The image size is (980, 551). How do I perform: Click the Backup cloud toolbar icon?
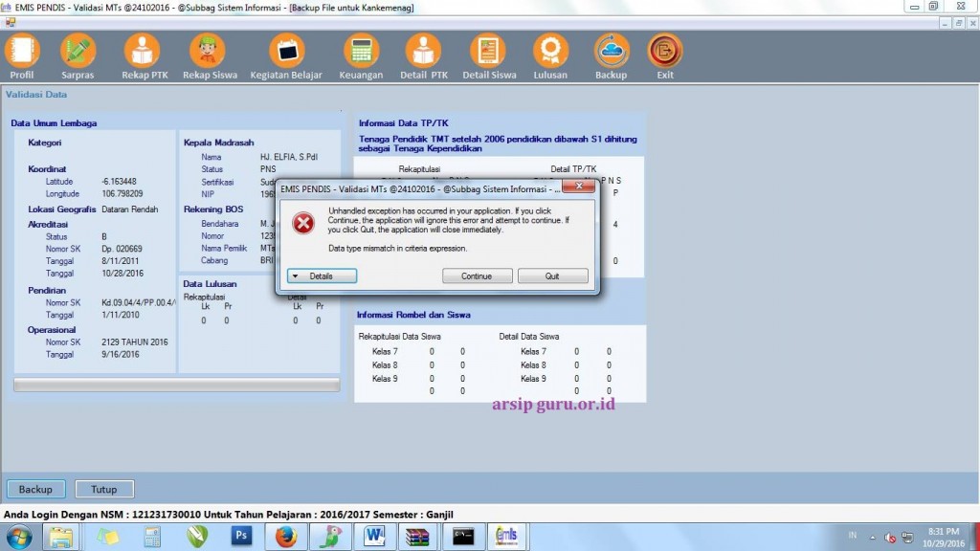tap(611, 56)
